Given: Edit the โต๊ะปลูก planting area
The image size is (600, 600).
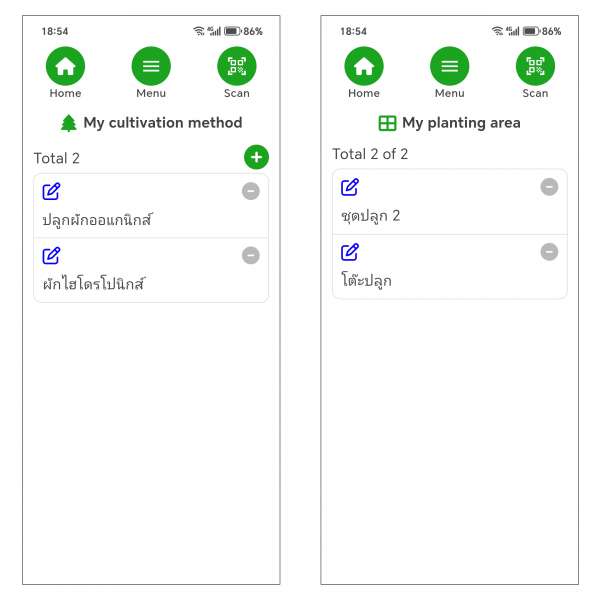Looking at the screenshot, I should (350, 251).
